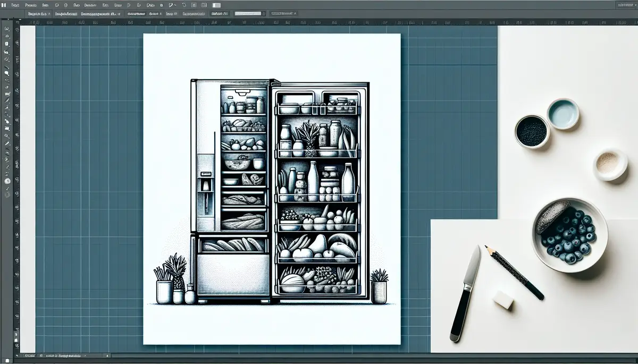Click the light gradient box ending the menu bar row
Viewport: 638px width, 364px height.
216,5
